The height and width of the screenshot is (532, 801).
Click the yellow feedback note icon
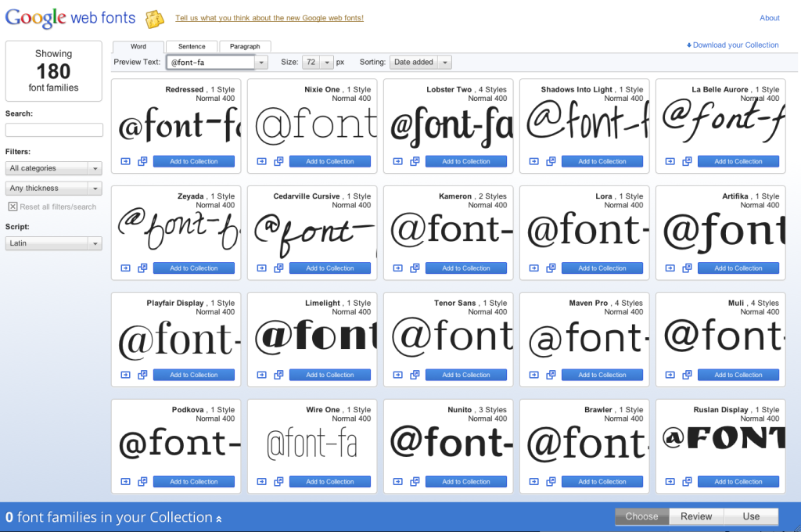[155, 19]
